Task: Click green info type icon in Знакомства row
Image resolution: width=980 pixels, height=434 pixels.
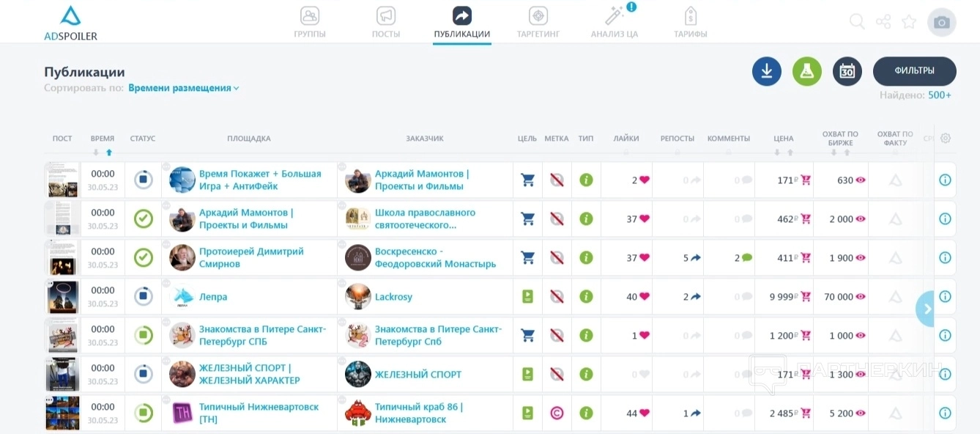Action: coord(586,335)
